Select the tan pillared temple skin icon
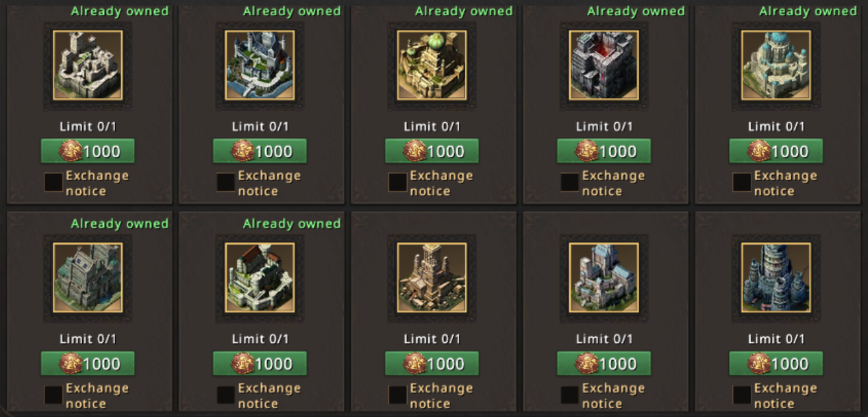868x417 pixels. (x=432, y=278)
